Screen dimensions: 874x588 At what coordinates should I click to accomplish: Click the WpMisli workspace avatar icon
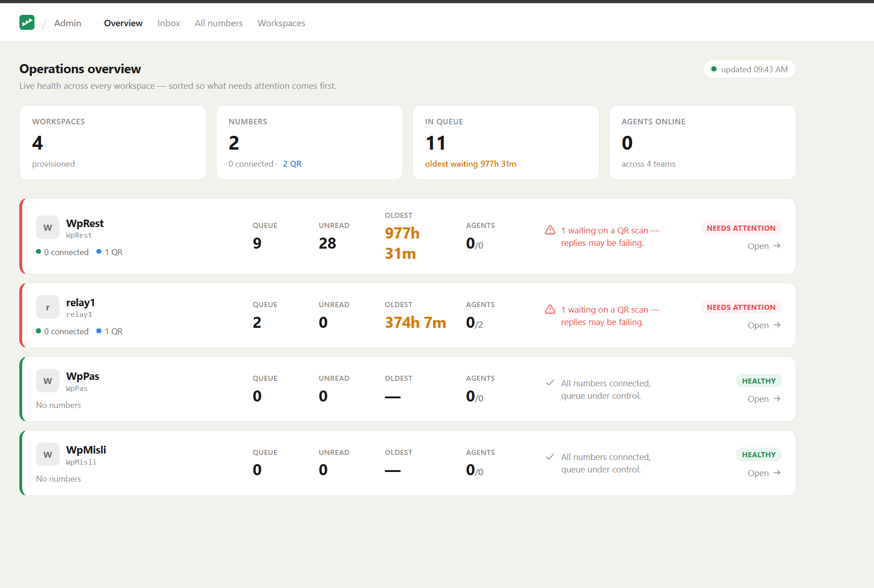pyautogui.click(x=47, y=454)
